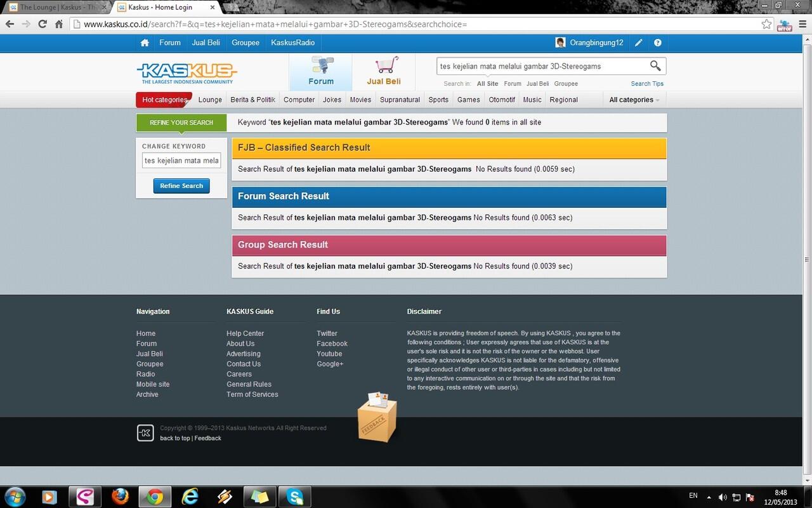This screenshot has width=812, height=508.
Task: Reload the page with Chrome's refresh icon
Action: pos(43,24)
